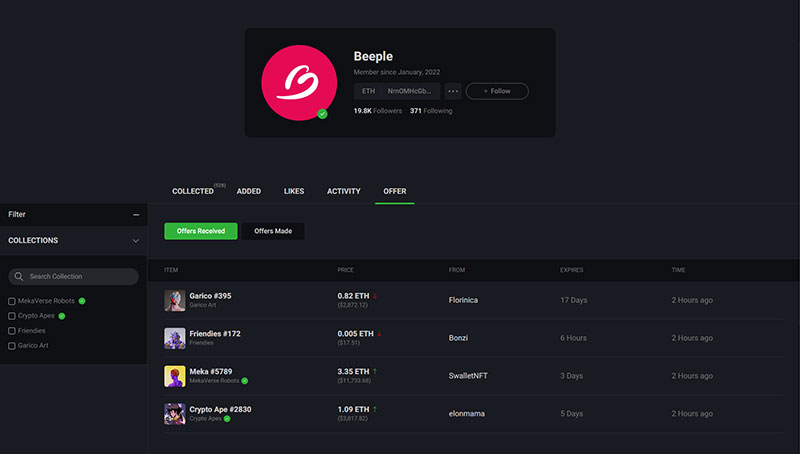Click the FROM column header
This screenshot has width=800, height=454.
pos(457,270)
